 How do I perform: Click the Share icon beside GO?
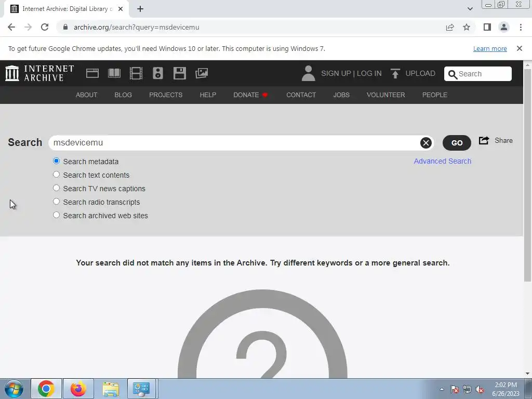tap(484, 140)
